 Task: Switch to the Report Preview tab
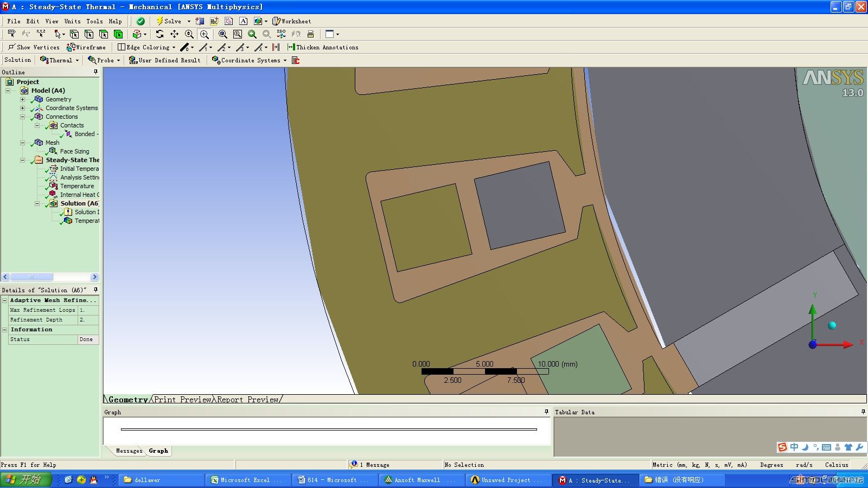pos(248,400)
